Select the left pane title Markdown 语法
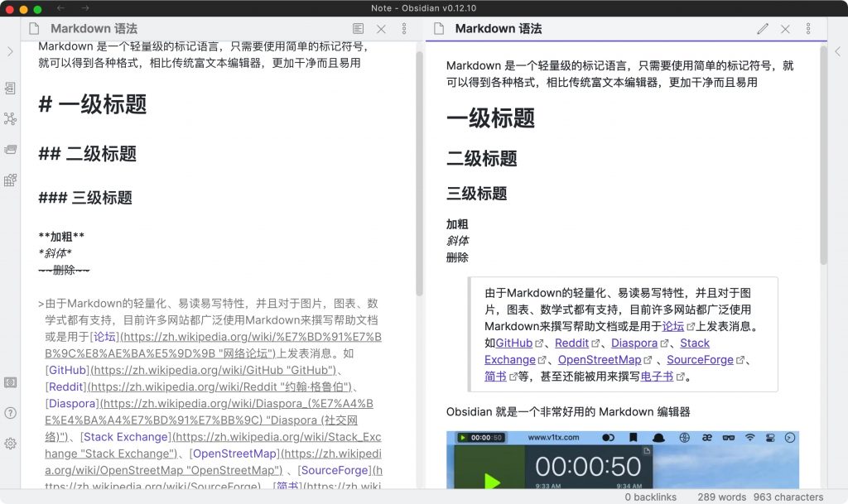Image resolution: width=848 pixels, height=504 pixels. [x=94, y=29]
